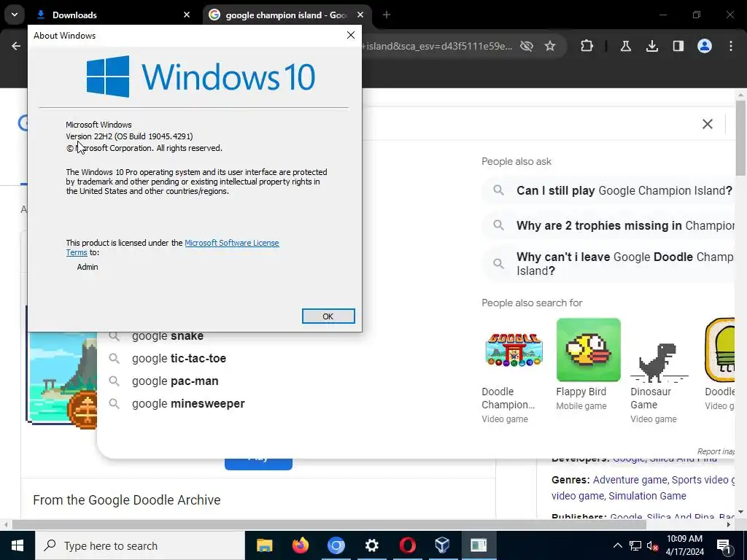Viewport: 747px width, 560px height.
Task: Open the Chrome Labs flask icon
Action: point(625,46)
